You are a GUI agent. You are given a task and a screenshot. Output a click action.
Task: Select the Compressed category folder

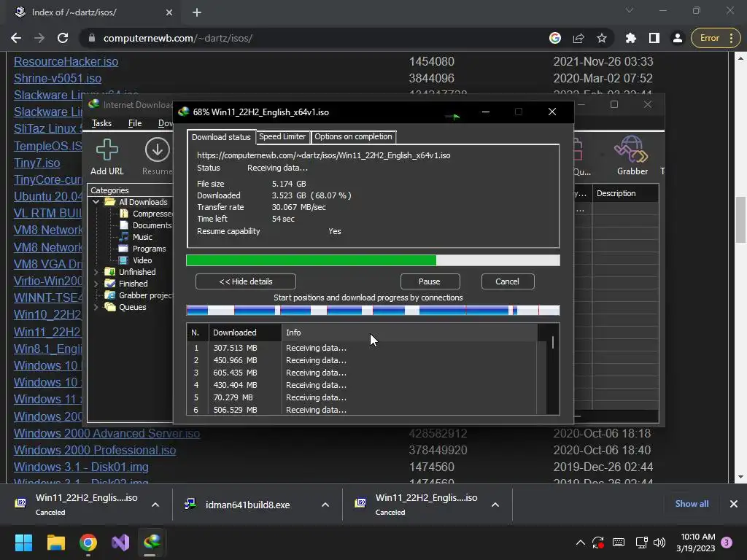coord(146,214)
